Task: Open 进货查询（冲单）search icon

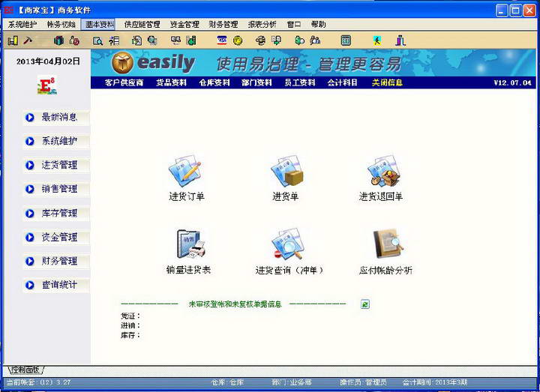Action: pyautogui.click(x=289, y=252)
